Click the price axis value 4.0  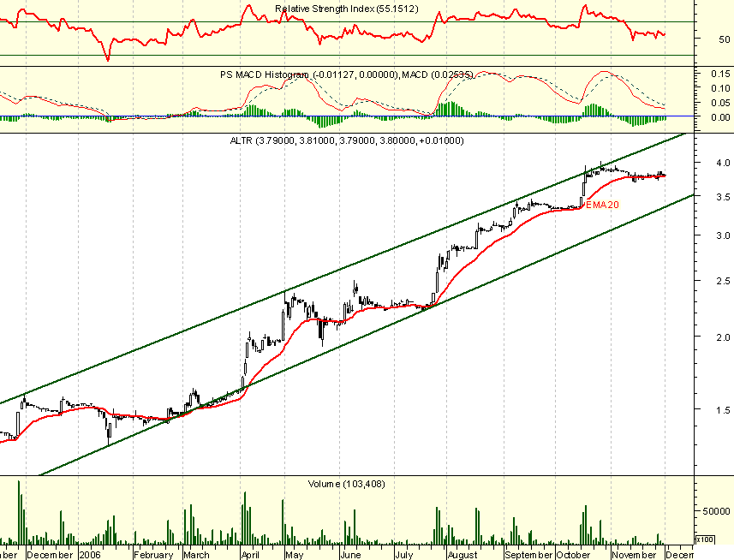pos(723,163)
